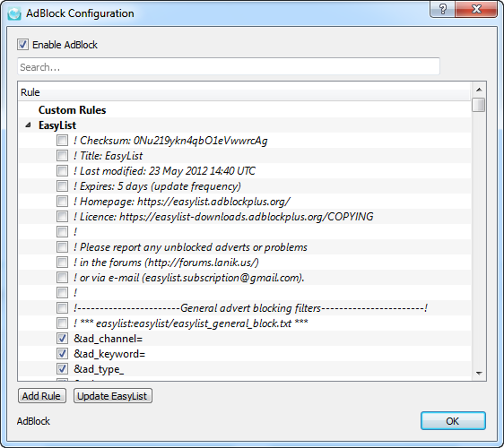Tick the easylist_general_block.txt rule checkbox
This screenshot has width=504, height=448.
(x=62, y=323)
